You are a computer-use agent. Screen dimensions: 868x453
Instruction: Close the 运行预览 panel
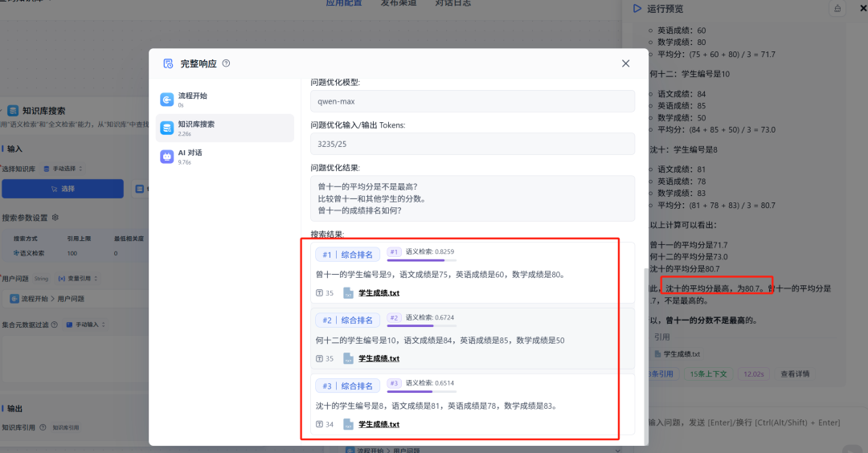tap(863, 8)
